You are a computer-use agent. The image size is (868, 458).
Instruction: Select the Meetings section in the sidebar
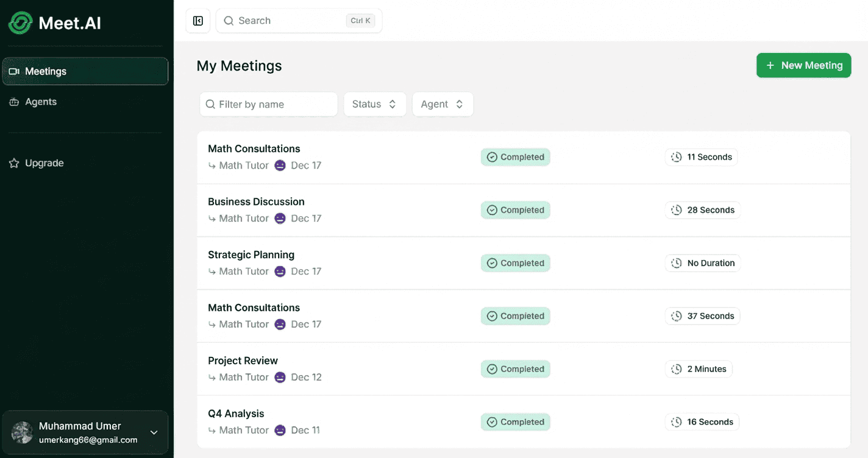coord(46,71)
